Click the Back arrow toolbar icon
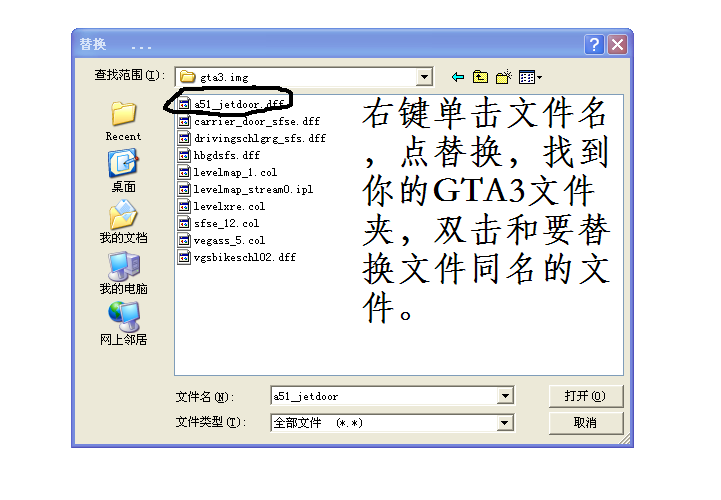721x500 pixels. coord(458,77)
